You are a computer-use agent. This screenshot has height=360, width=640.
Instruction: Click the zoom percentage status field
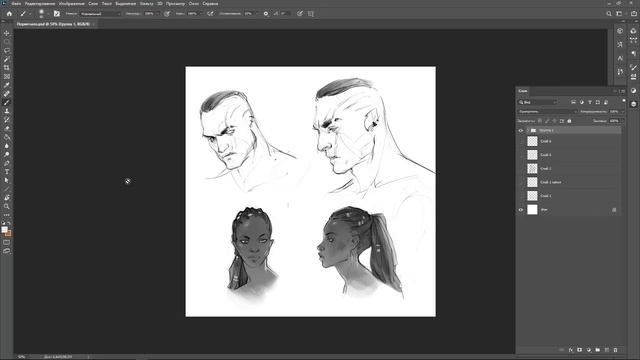[22, 357]
